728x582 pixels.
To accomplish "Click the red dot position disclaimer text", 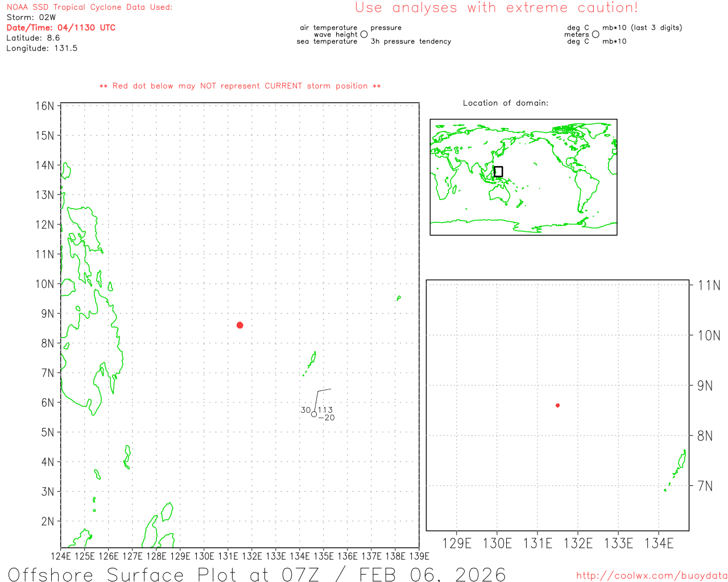I will 240,86.
